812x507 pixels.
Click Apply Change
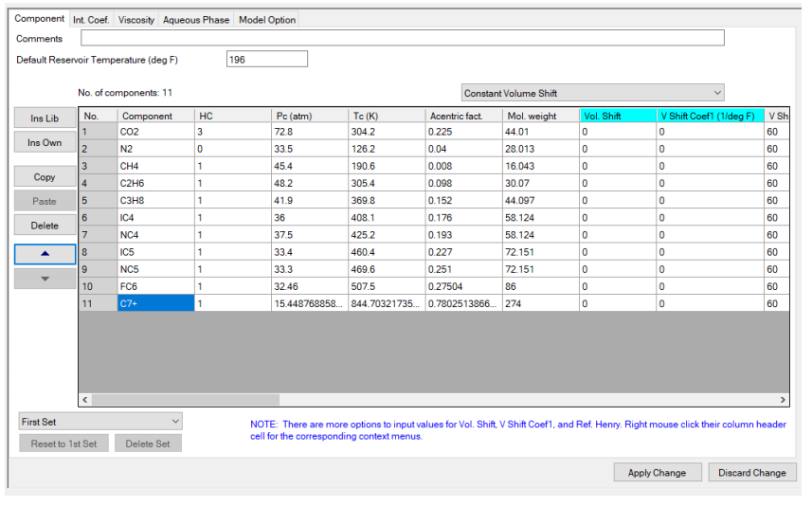click(x=657, y=473)
